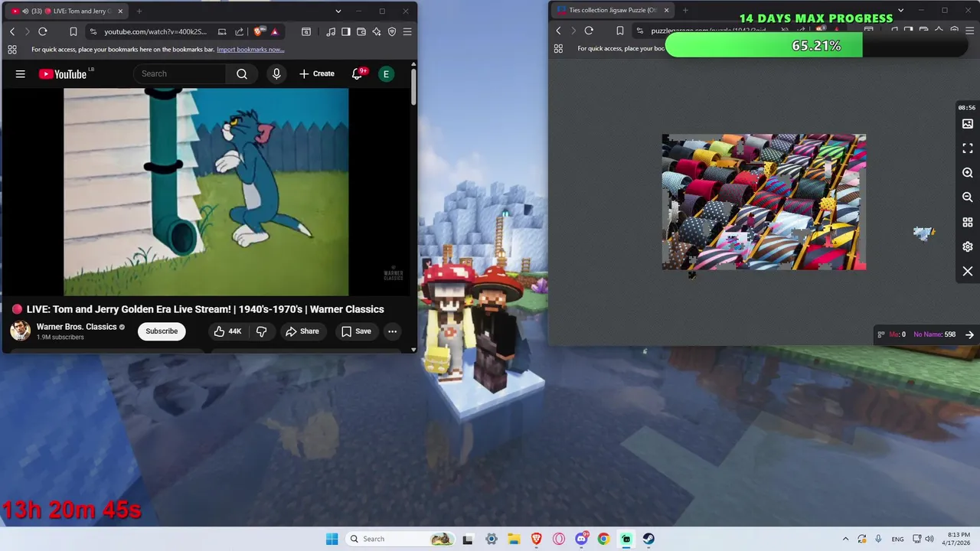Open the Brave wallet icon in YouTube window
The height and width of the screenshot is (551, 980).
361,31
